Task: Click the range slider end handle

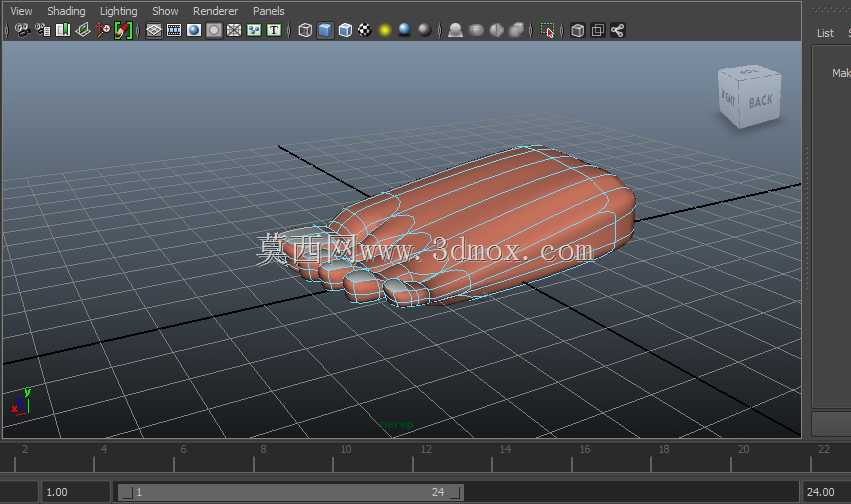Action: [x=455, y=493]
